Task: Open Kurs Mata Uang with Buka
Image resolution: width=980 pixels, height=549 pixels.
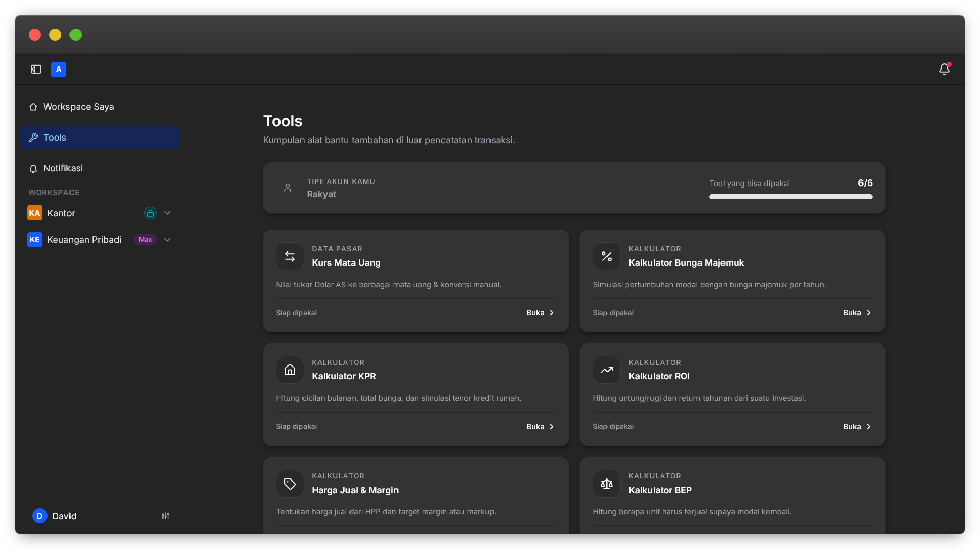Action: pyautogui.click(x=541, y=313)
